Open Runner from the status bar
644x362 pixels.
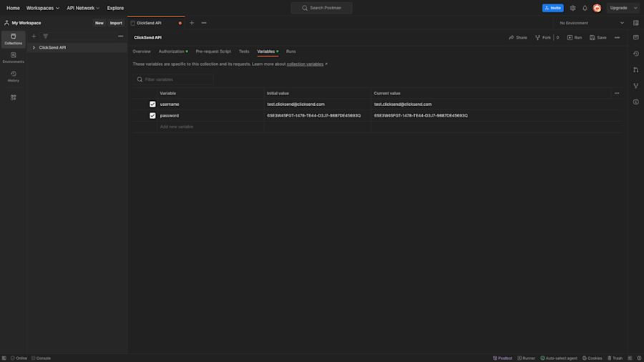[x=526, y=358]
